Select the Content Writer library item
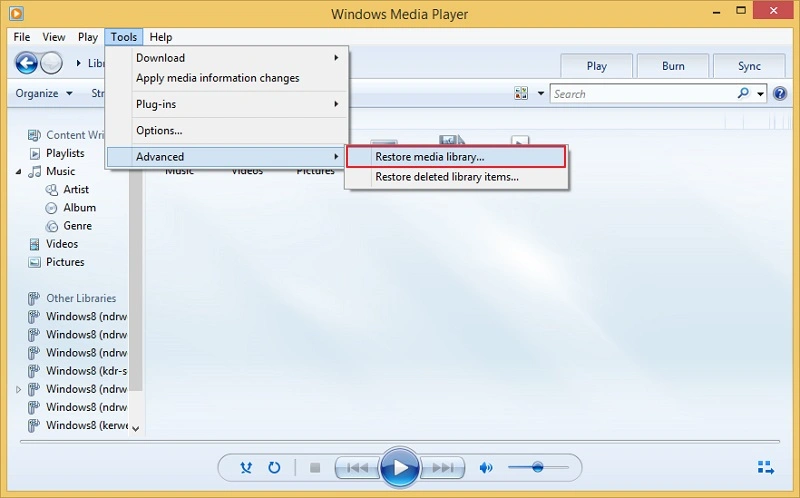This screenshot has width=800, height=498. click(75, 135)
